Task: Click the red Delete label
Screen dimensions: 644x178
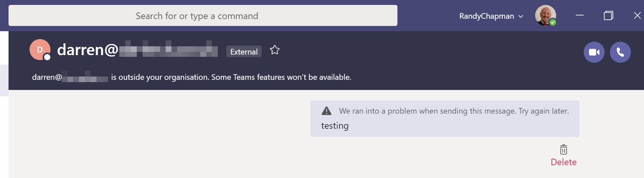Action: point(563,162)
